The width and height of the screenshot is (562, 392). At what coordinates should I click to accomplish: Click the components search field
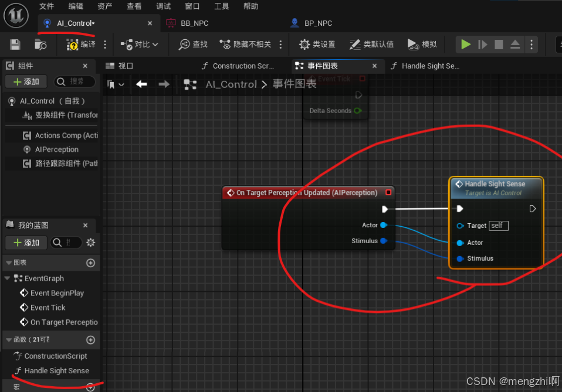click(75, 81)
